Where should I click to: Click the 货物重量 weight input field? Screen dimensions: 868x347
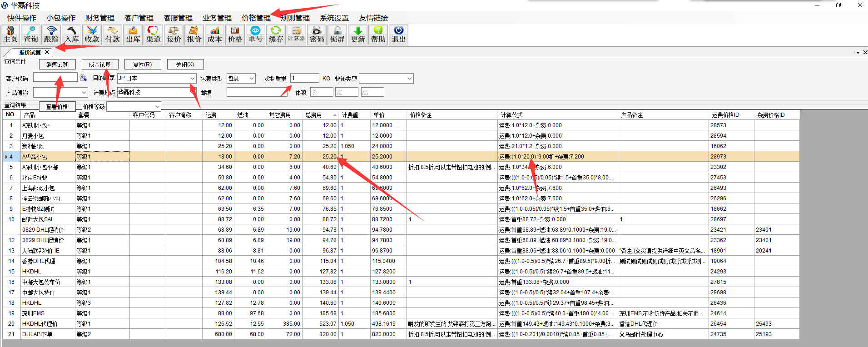pos(304,78)
